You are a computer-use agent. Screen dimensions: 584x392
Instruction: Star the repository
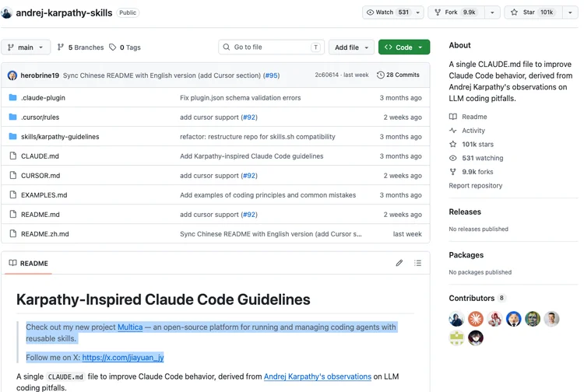533,12
